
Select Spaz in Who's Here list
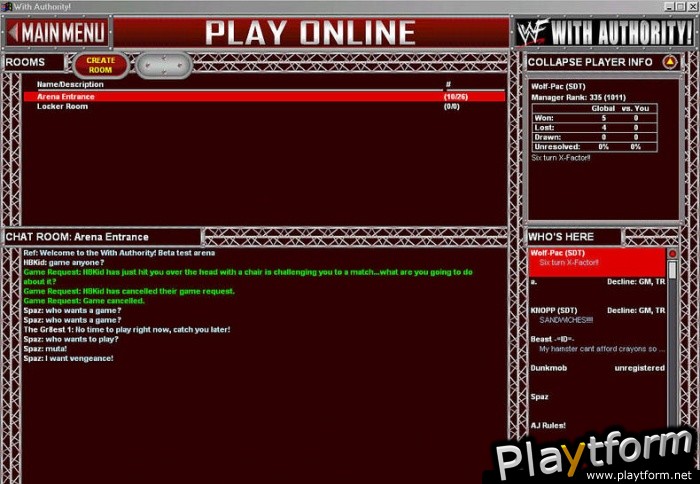[540, 396]
